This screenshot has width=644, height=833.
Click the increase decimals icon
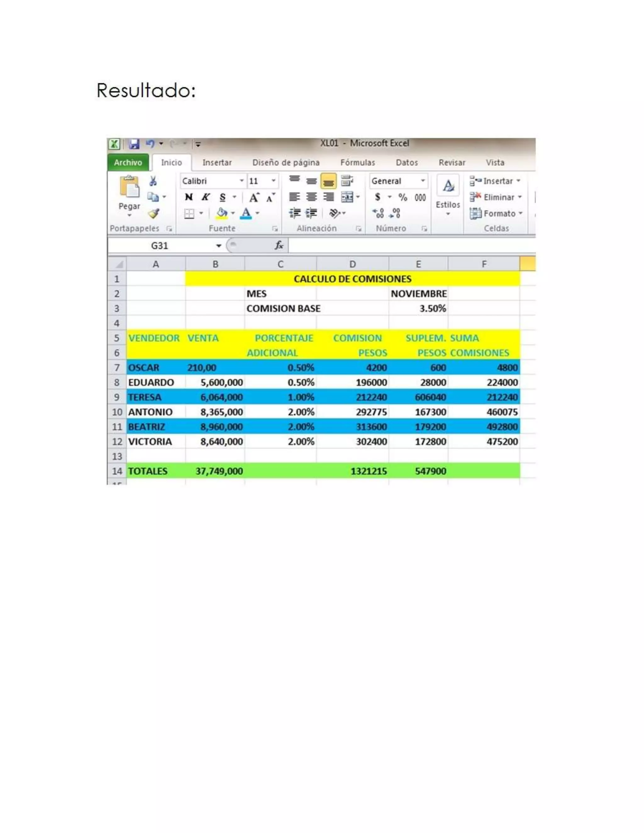click(378, 213)
